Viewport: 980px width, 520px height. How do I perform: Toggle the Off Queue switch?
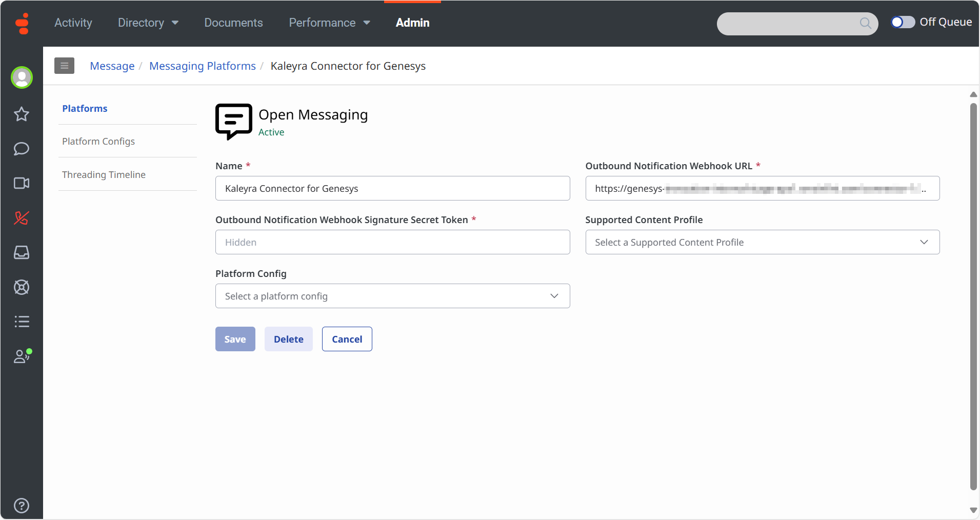903,22
